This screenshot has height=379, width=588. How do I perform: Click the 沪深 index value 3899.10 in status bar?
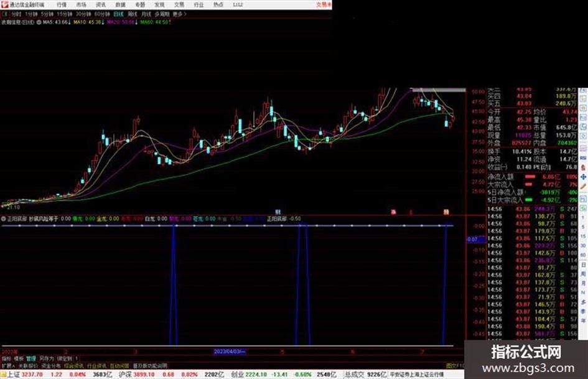click(145, 375)
